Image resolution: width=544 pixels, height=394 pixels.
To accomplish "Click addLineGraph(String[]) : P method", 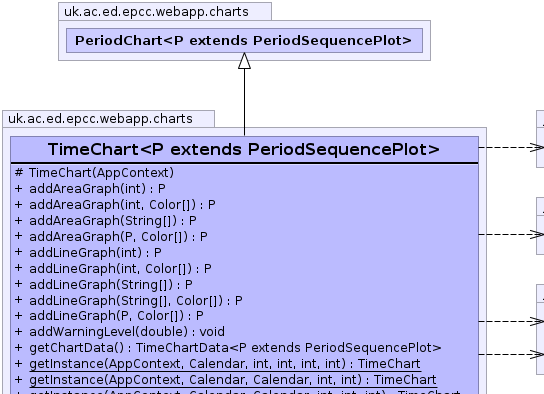I will [x=103, y=284].
